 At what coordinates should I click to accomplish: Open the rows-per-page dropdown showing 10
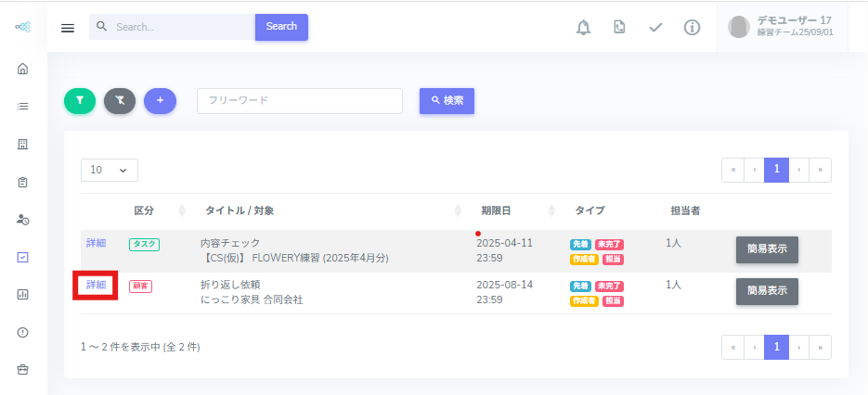click(x=110, y=170)
